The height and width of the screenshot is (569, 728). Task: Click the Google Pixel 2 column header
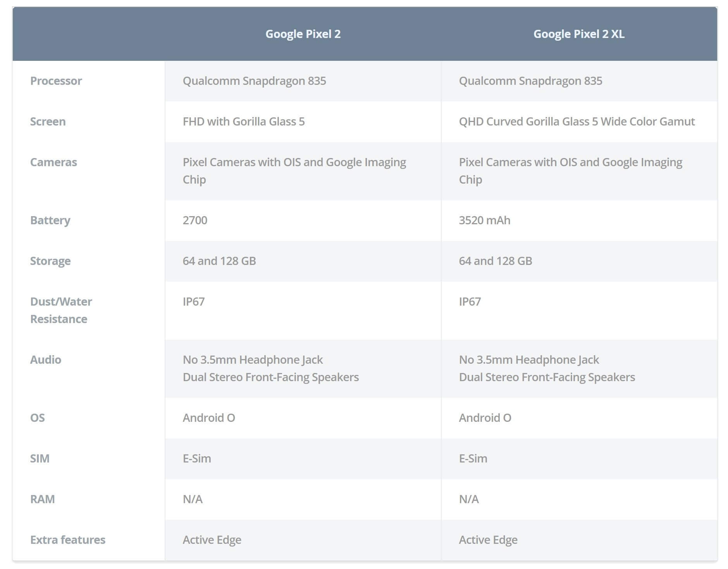tap(303, 34)
